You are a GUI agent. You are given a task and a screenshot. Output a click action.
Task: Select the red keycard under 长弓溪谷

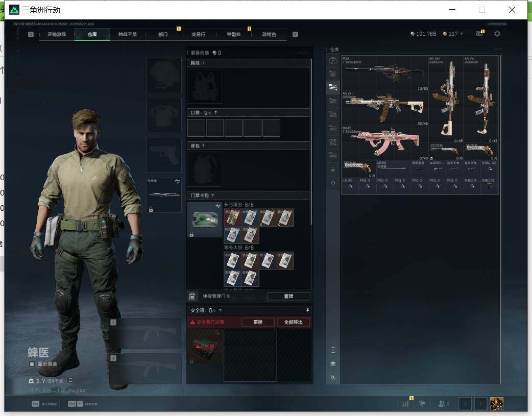232,217
